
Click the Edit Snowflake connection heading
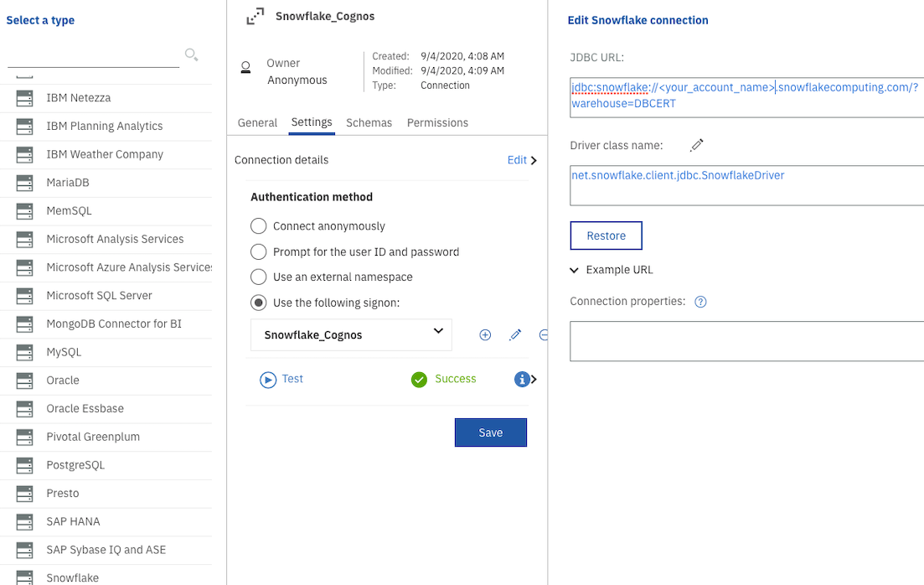pos(638,20)
